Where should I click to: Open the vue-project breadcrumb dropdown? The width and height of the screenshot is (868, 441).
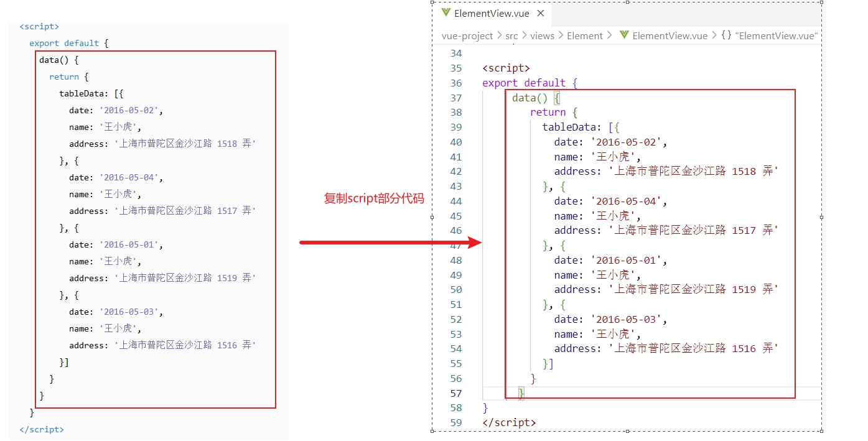[467, 35]
